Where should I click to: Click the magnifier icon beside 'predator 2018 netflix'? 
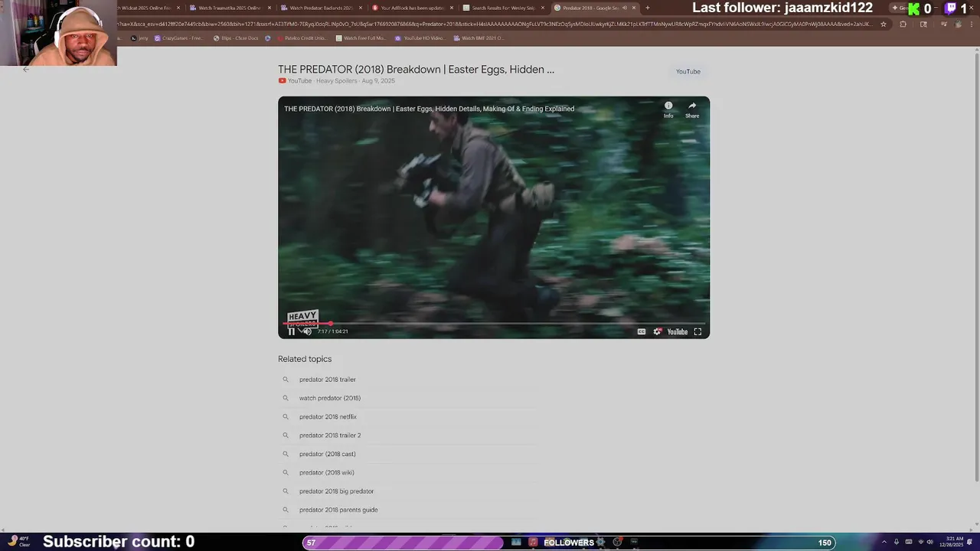tap(286, 417)
